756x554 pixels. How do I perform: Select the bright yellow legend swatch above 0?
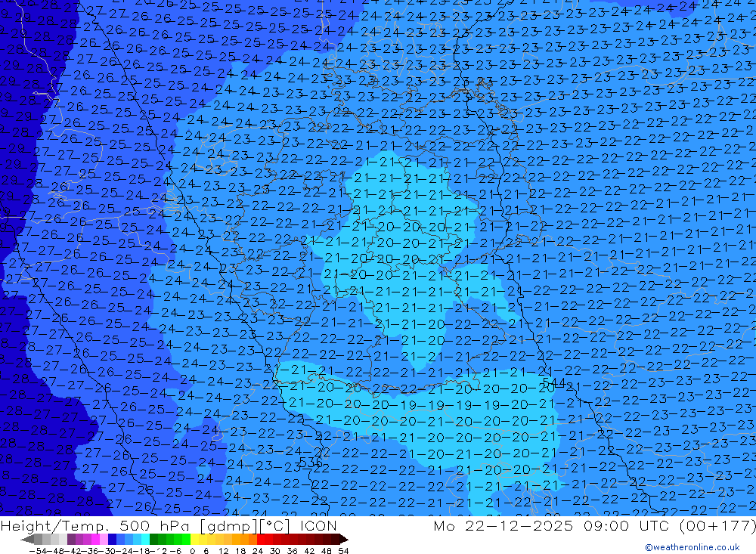tap(194, 540)
